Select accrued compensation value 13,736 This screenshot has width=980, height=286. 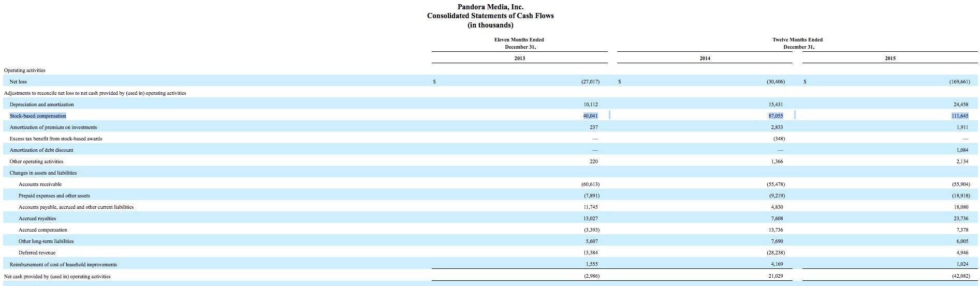(776, 230)
